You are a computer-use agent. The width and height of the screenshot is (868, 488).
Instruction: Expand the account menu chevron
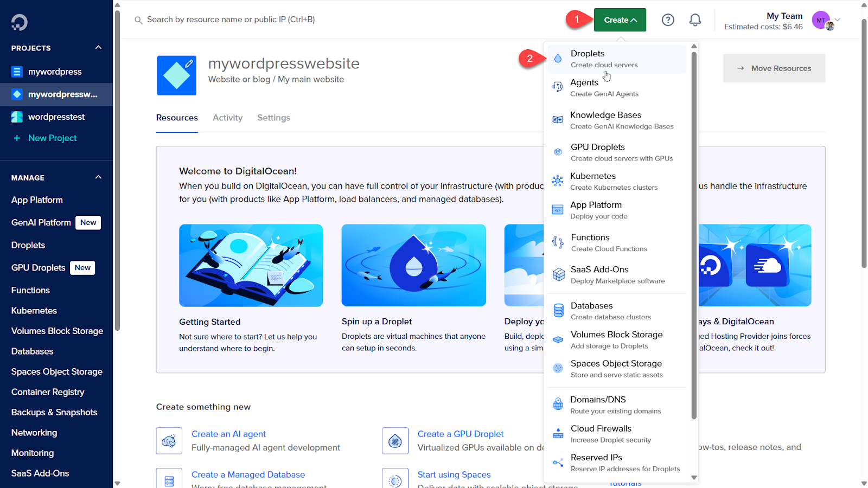pyautogui.click(x=838, y=20)
